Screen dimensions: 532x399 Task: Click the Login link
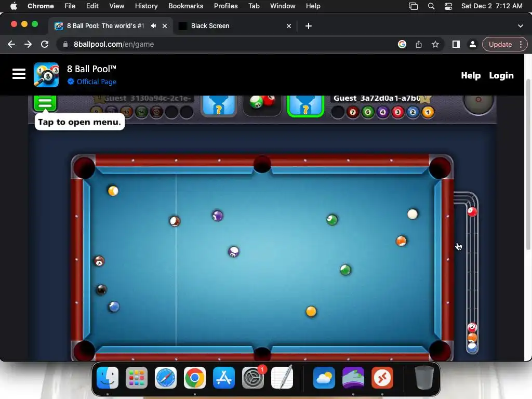(x=501, y=75)
